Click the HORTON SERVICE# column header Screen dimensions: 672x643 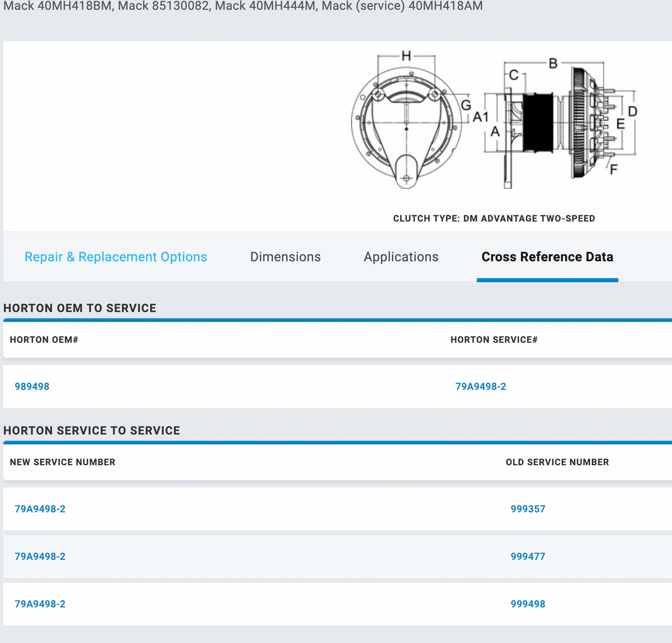pos(494,340)
